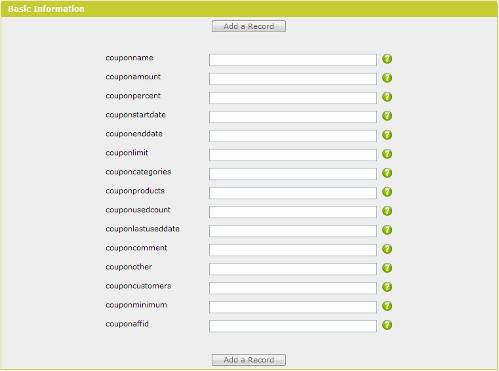Click the question mark beside couponother
This screenshot has height=371, width=499.
tap(387, 268)
